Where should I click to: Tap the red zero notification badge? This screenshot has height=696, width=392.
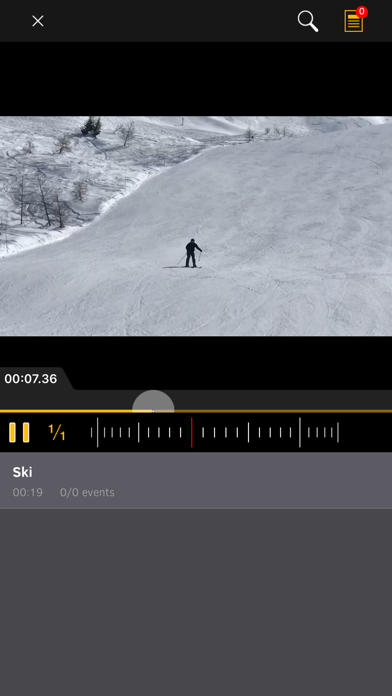pyautogui.click(x=362, y=12)
